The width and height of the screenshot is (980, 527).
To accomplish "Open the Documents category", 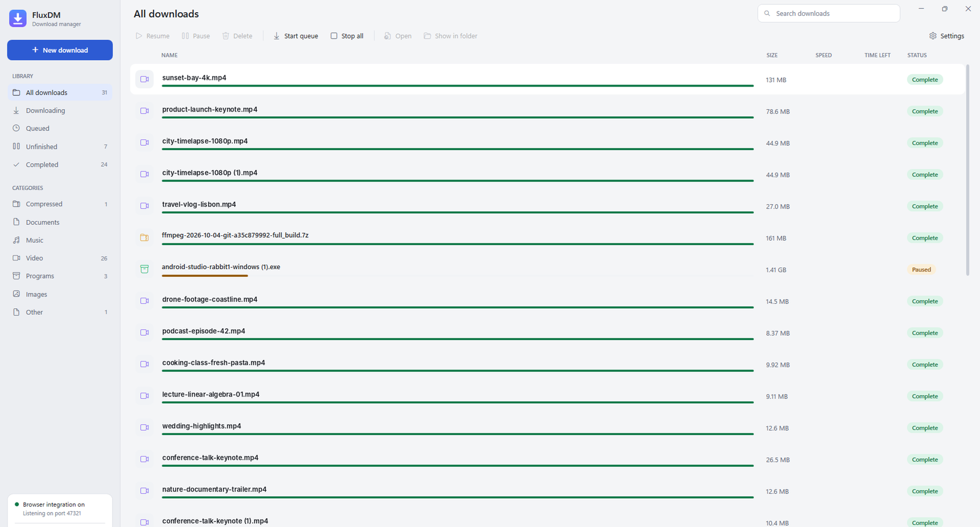I will coord(60,222).
